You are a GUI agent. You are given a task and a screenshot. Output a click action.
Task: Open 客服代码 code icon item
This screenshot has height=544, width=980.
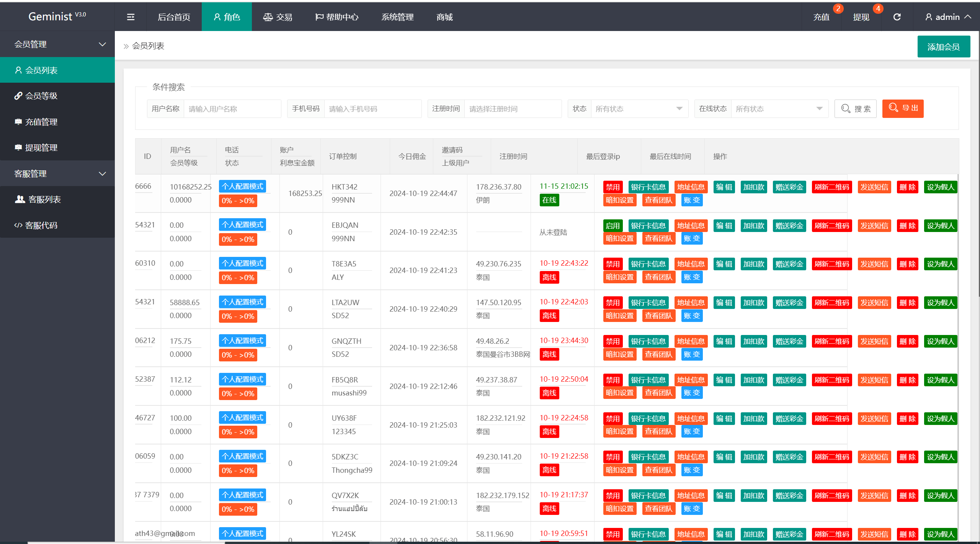click(41, 225)
